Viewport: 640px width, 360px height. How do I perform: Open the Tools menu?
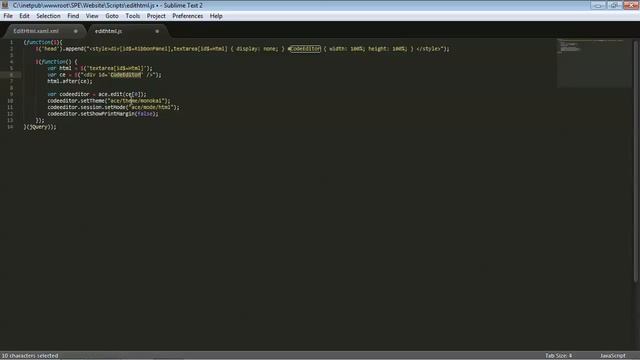(133, 16)
